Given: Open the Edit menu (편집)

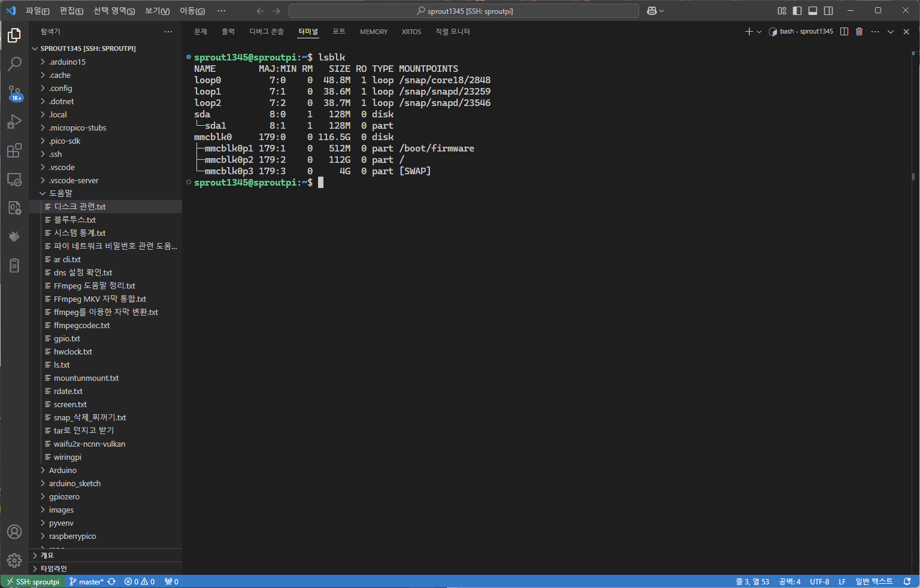Looking at the screenshot, I should [72, 11].
